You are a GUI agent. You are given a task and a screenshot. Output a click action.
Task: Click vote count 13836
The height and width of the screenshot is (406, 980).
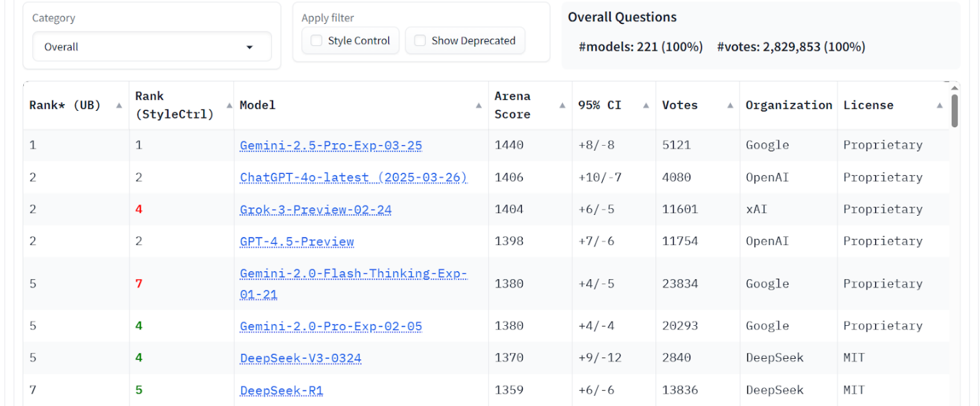(680, 390)
